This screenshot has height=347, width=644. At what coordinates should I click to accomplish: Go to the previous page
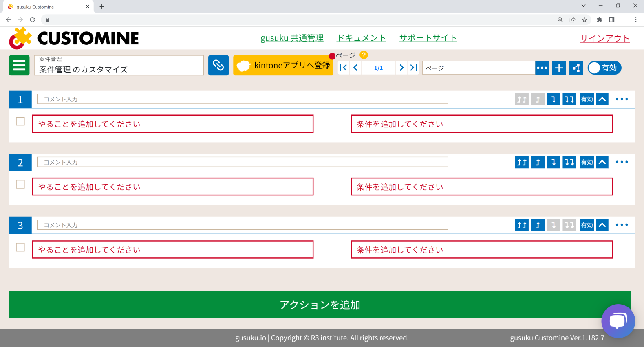355,68
